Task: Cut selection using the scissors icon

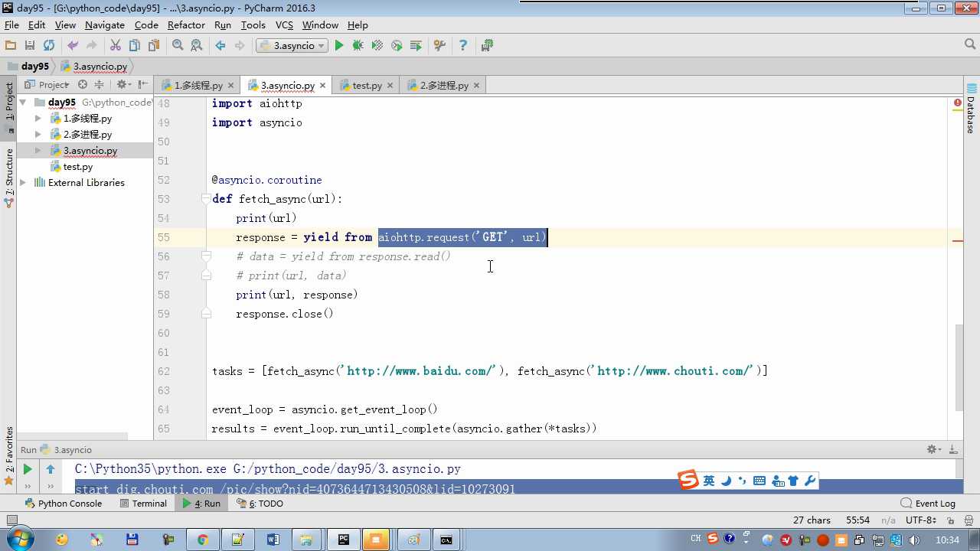Action: (x=116, y=46)
